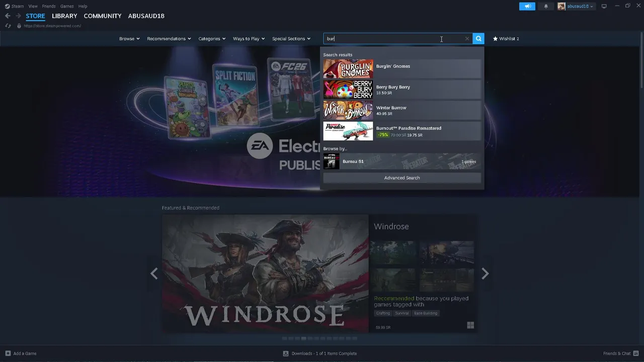Switch to the STORE tab
This screenshot has width=644, height=362.
pos(35,16)
